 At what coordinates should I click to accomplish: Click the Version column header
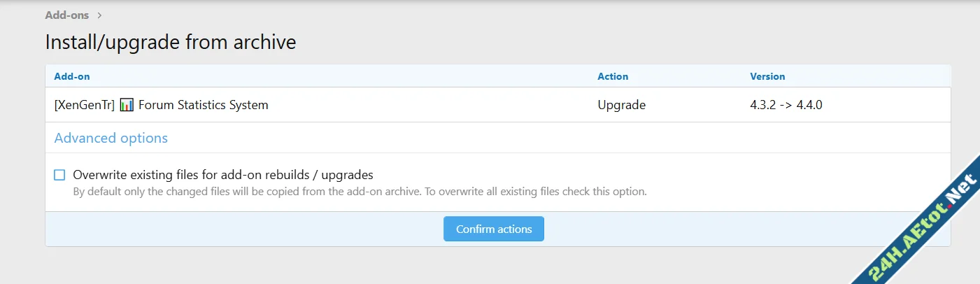[x=767, y=76]
